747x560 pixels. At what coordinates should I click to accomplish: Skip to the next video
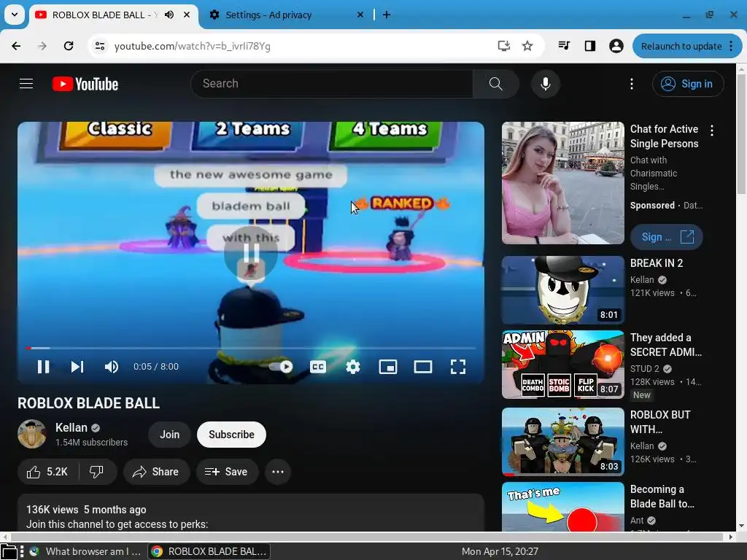77,367
